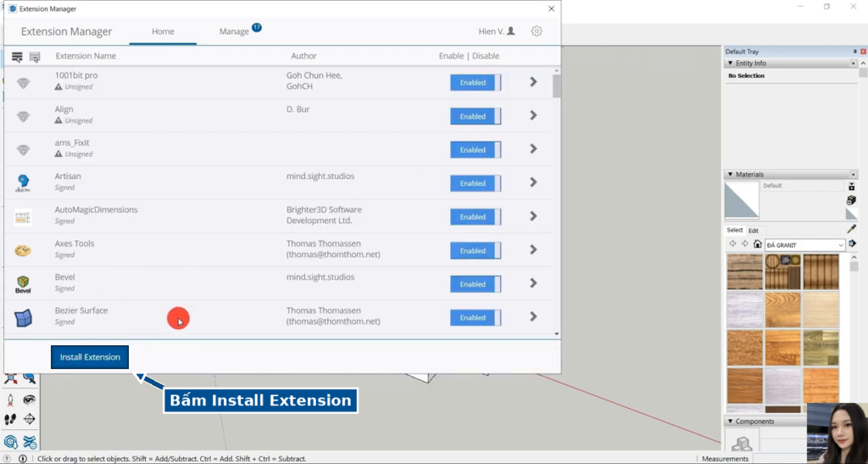Click the Artisan extension icon

pos(23,182)
